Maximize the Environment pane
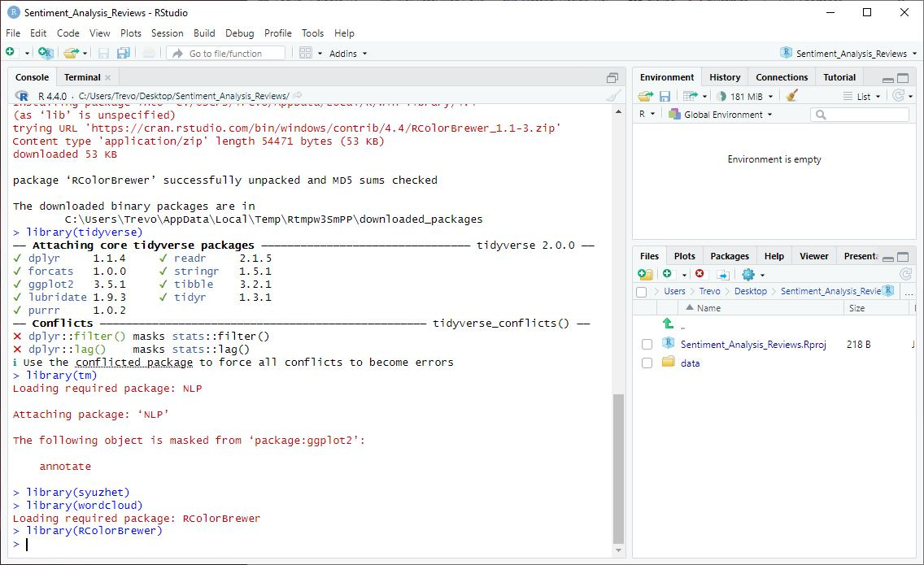The width and height of the screenshot is (924, 565). pos(903,78)
